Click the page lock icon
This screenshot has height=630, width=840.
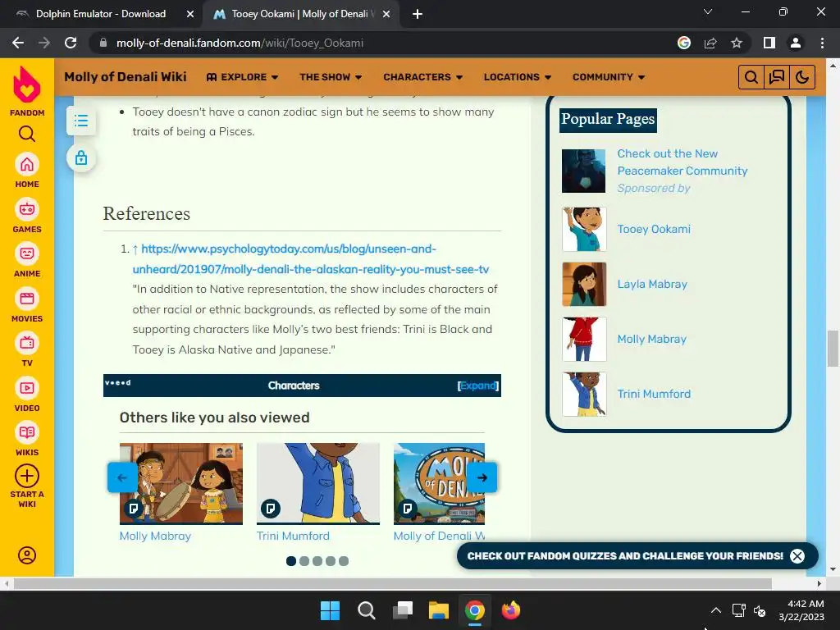coord(81,158)
